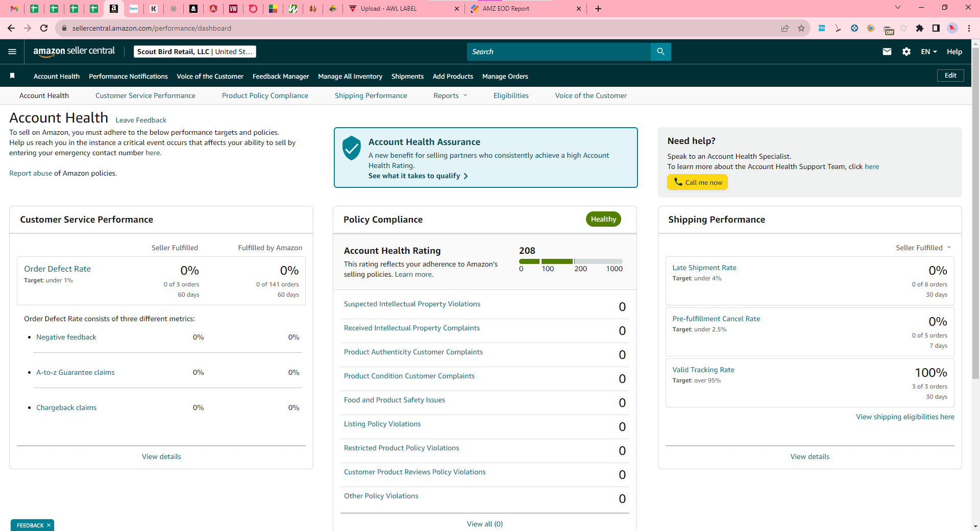Click the Leave Feedback link
The image size is (980, 531).
141,120
